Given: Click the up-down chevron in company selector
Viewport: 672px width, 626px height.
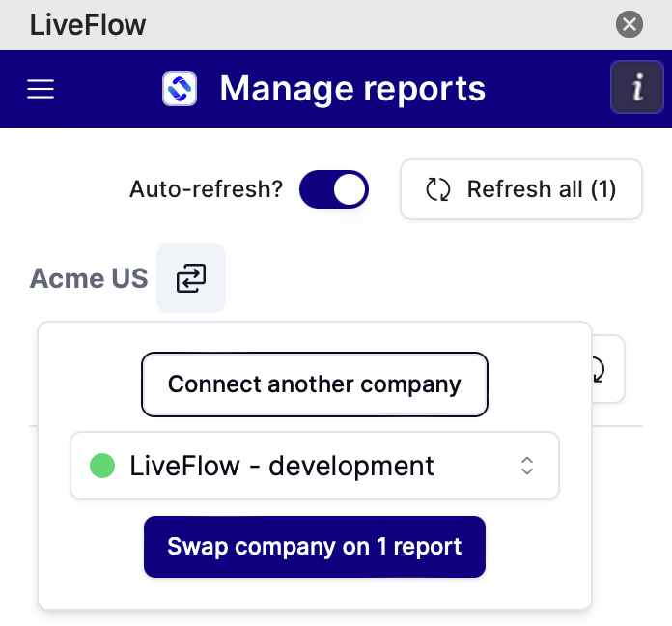Looking at the screenshot, I should pyautogui.click(x=527, y=466).
